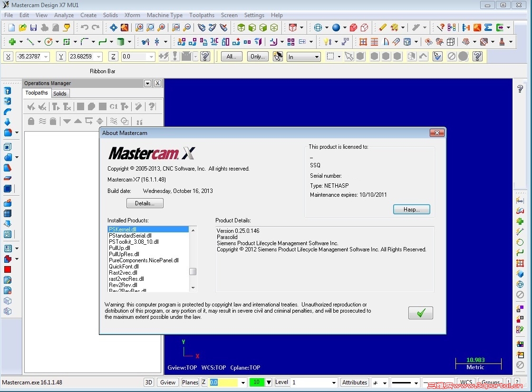Toggle the lock icon in Operations Manager
Viewport: 532px width, 392px height.
click(x=31, y=121)
